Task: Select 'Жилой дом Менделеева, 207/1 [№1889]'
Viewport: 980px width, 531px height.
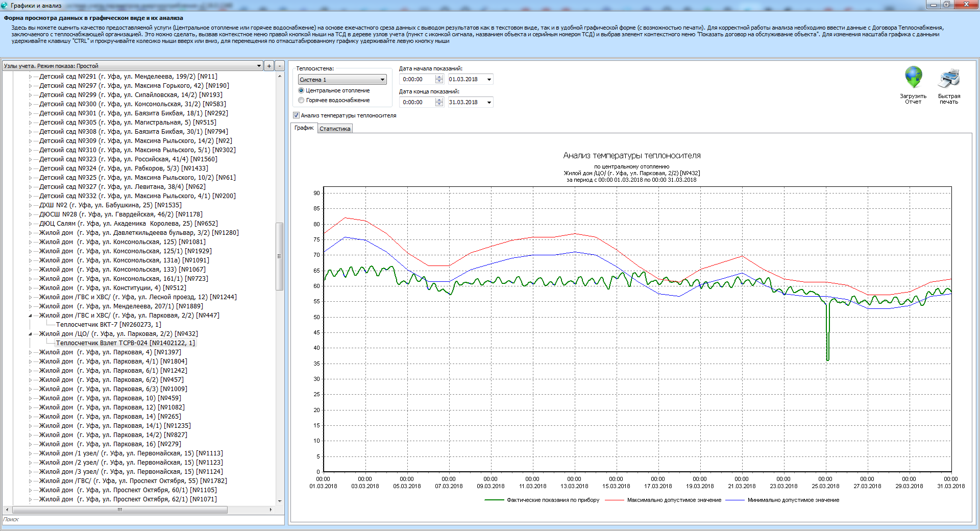Action: pyautogui.click(x=121, y=306)
